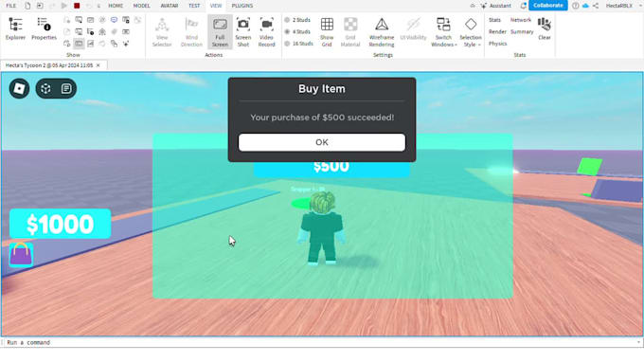Open the help icon beside Collaborate

[x=576, y=6]
